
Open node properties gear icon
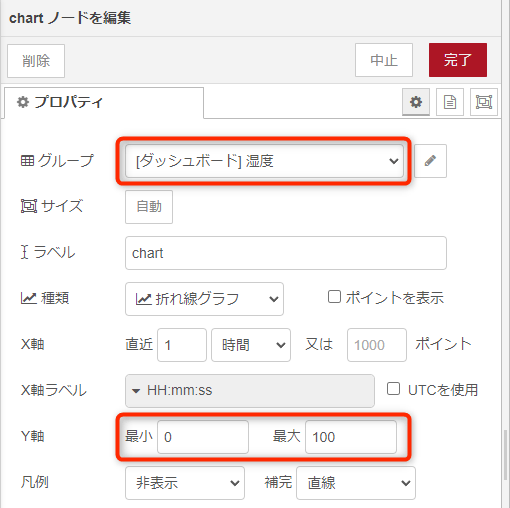click(x=416, y=102)
